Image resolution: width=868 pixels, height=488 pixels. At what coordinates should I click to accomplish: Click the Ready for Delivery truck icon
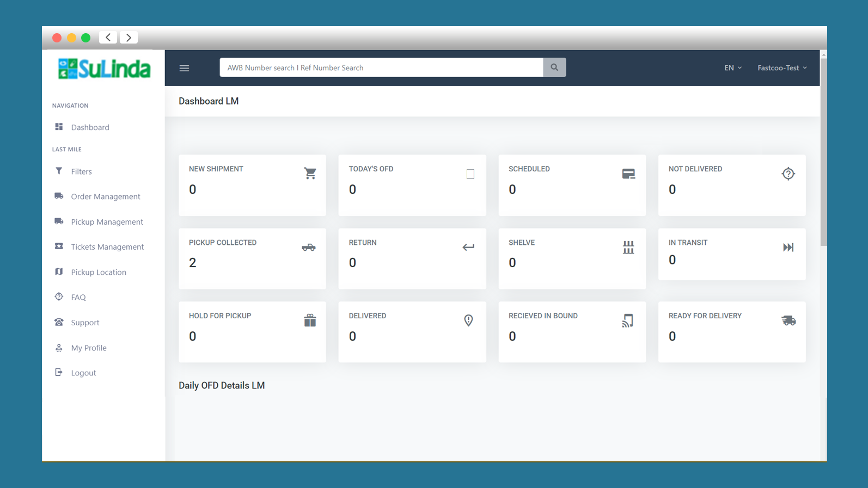tap(788, 320)
